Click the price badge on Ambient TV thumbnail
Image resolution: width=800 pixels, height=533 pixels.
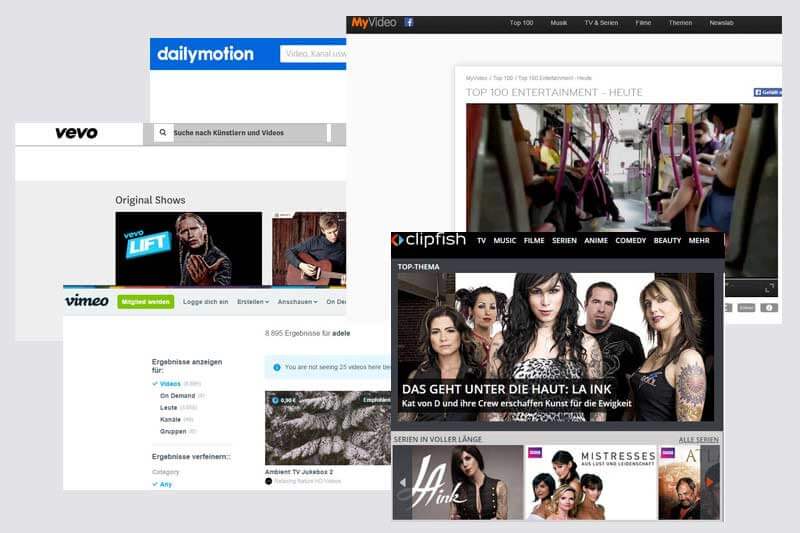(284, 400)
